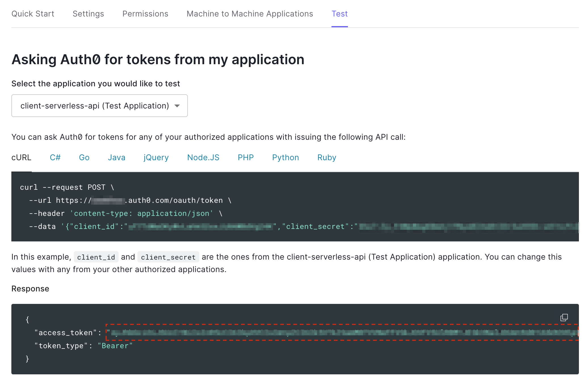Image resolution: width=588 pixels, height=384 pixels.
Task: Copy the response with the copy icon
Action: click(564, 317)
